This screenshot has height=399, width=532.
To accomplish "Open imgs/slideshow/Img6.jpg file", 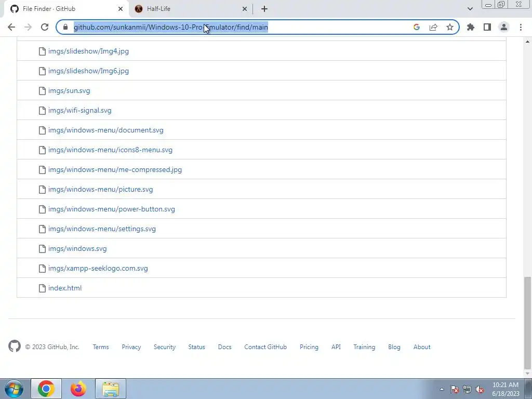I will [88, 71].
